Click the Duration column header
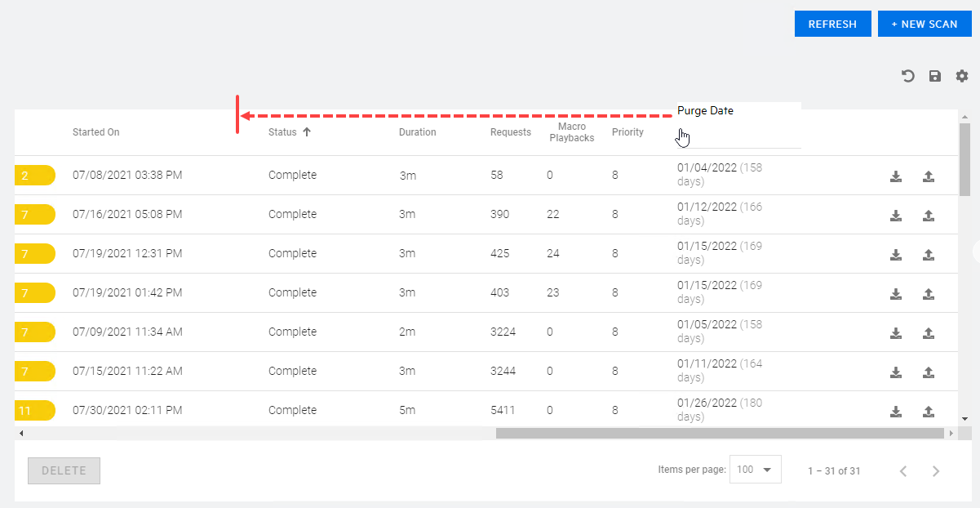The width and height of the screenshot is (980, 508). (417, 132)
